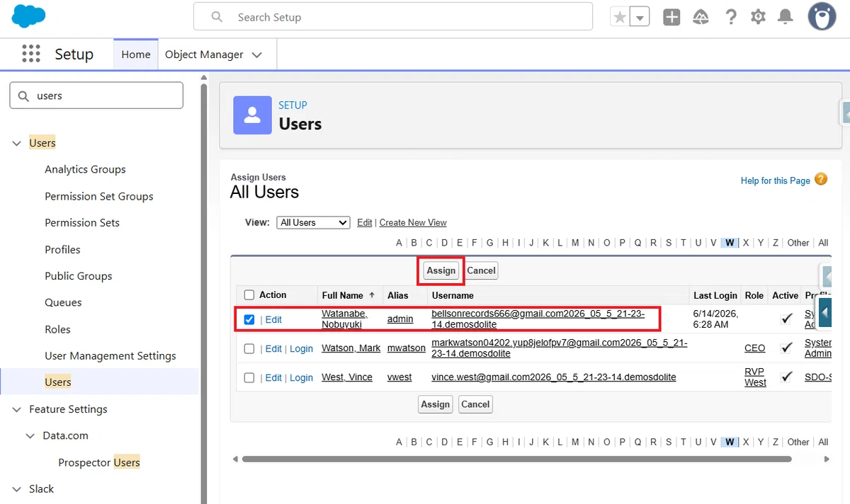
Task: Open the teal side panel arrow tab
Action: (824, 311)
